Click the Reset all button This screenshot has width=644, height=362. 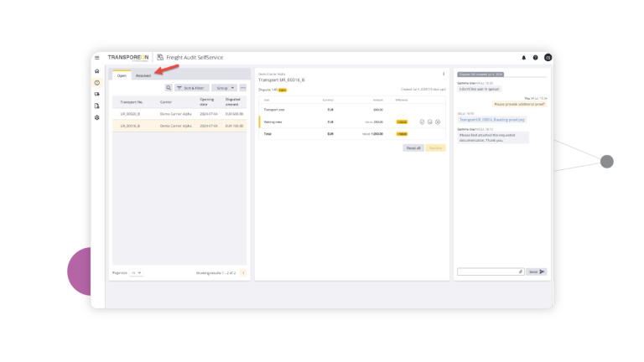point(413,147)
